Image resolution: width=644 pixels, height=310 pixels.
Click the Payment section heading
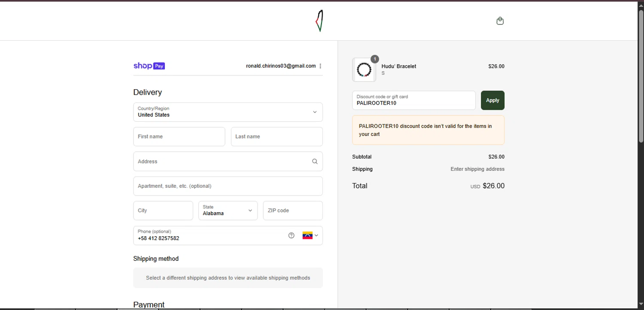[149, 305]
